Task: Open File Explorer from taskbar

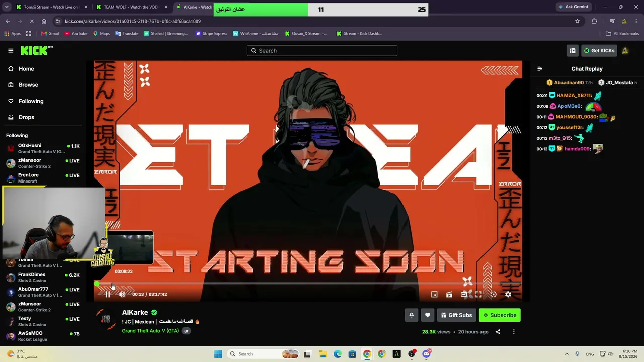Action: click(323, 354)
